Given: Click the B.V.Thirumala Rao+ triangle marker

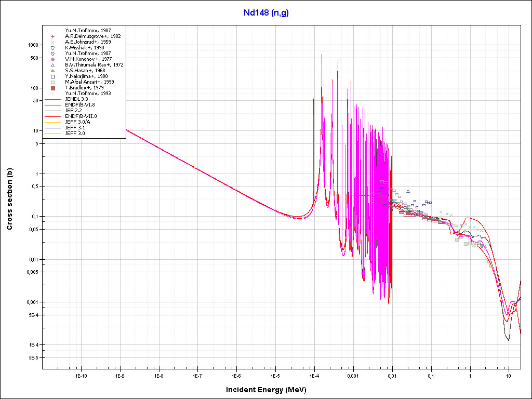Looking at the screenshot, I should [52, 65].
